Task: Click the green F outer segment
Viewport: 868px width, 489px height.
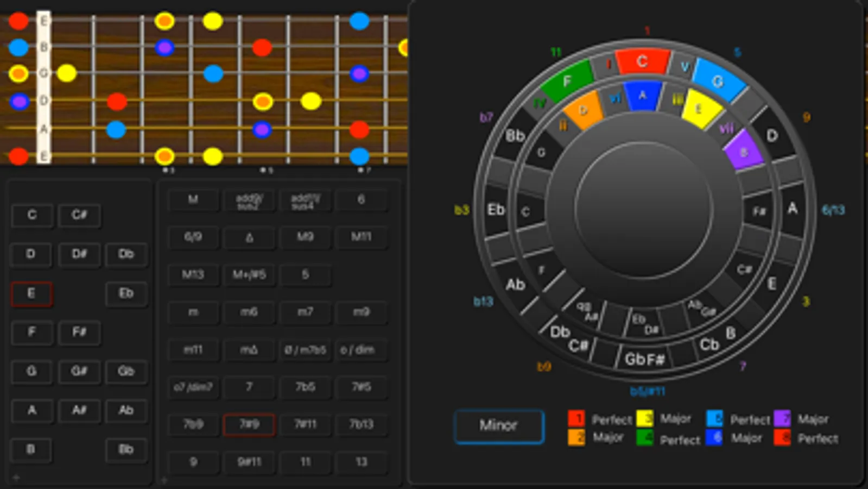Action: click(x=567, y=81)
